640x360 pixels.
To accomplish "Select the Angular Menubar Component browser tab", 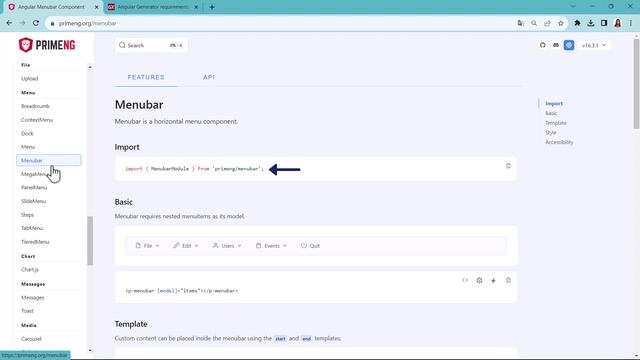I will (51, 7).
